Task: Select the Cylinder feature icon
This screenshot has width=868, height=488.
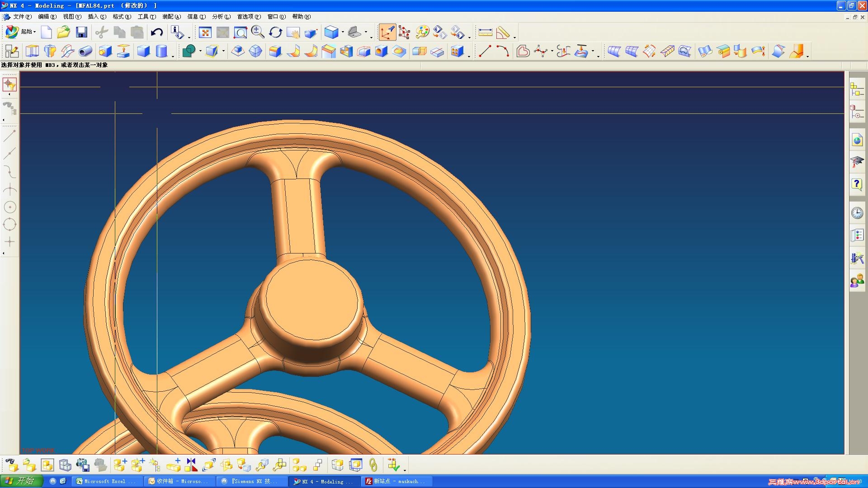Action: [x=161, y=51]
